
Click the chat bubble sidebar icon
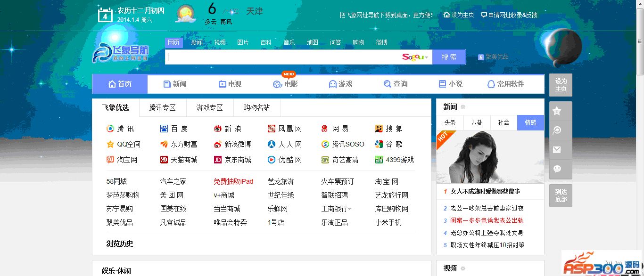(557, 169)
